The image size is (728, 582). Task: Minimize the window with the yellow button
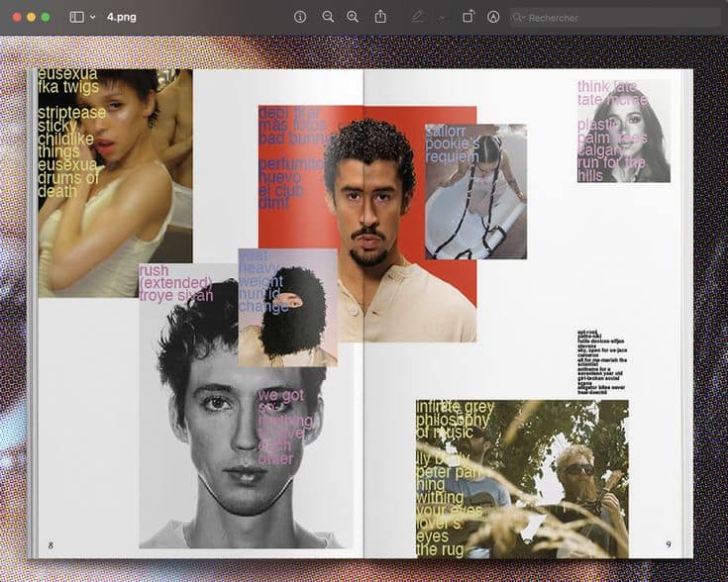click(31, 17)
